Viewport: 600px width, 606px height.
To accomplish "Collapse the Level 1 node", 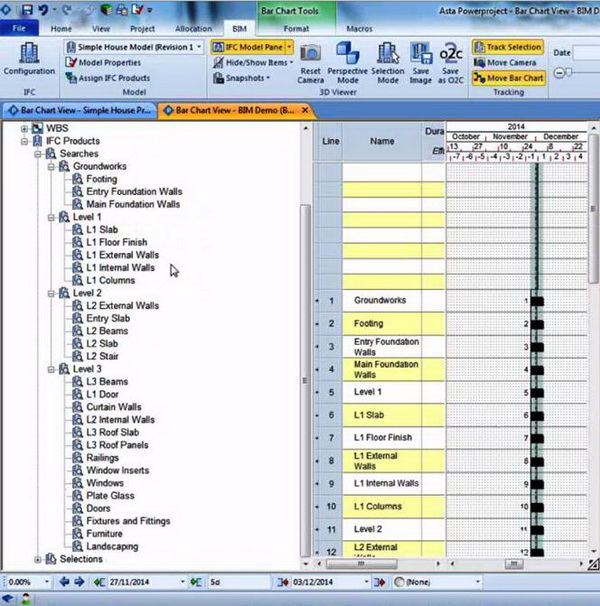I will (51, 217).
